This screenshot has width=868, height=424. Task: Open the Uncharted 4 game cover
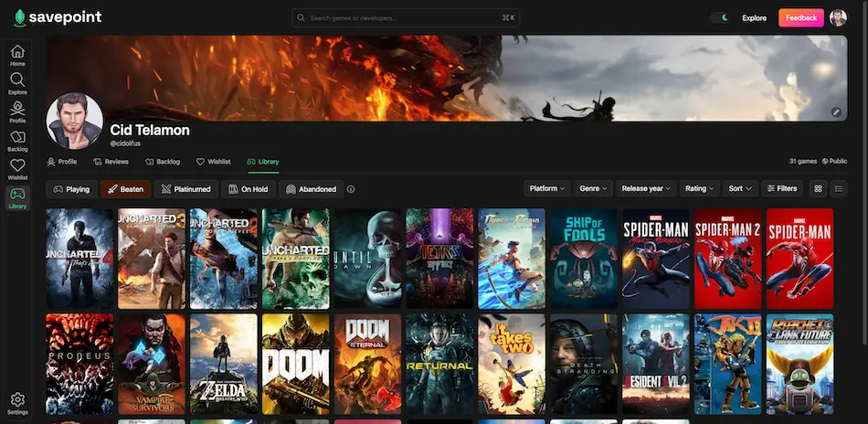click(79, 259)
